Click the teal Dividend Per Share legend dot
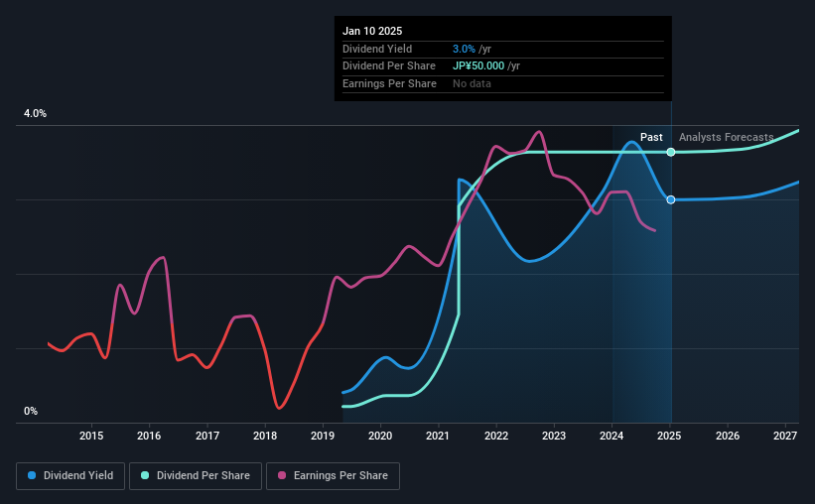 tap(145, 475)
